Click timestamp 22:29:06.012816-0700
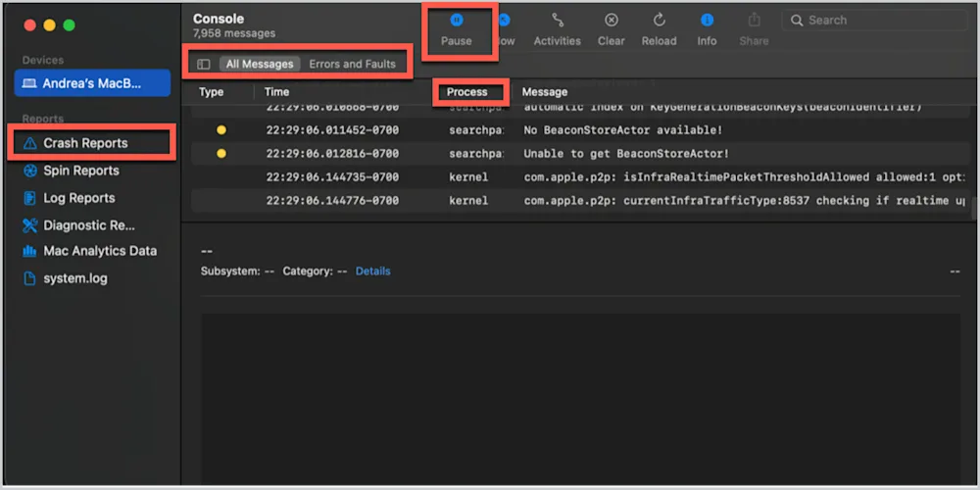This screenshot has height=490, width=980. [x=332, y=154]
